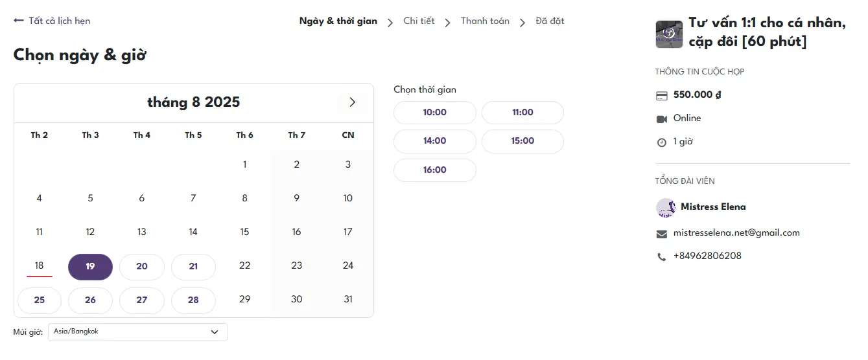Choose the 16:00 time slot
This screenshot has height=360, width=868.
(x=434, y=170)
